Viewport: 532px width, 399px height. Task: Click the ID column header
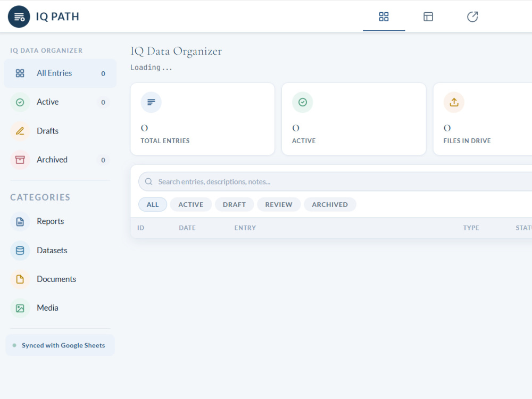pyautogui.click(x=141, y=228)
